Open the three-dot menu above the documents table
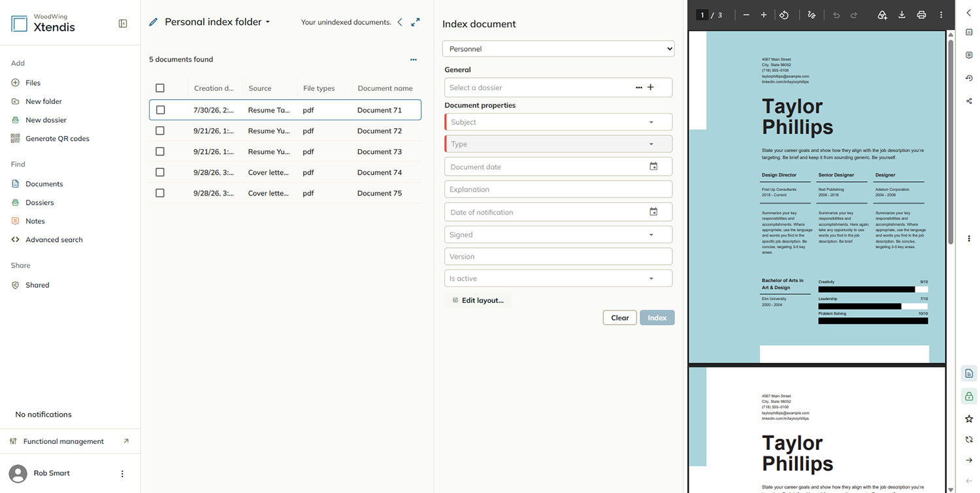 (x=414, y=59)
